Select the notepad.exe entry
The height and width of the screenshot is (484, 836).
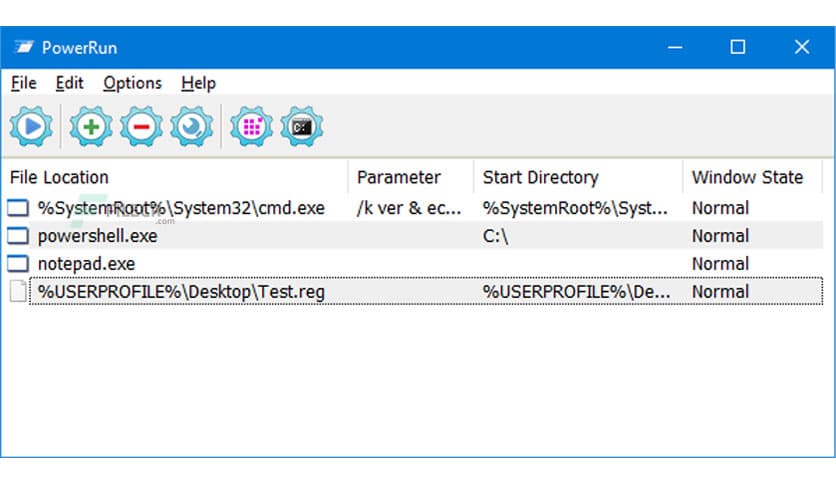86,263
